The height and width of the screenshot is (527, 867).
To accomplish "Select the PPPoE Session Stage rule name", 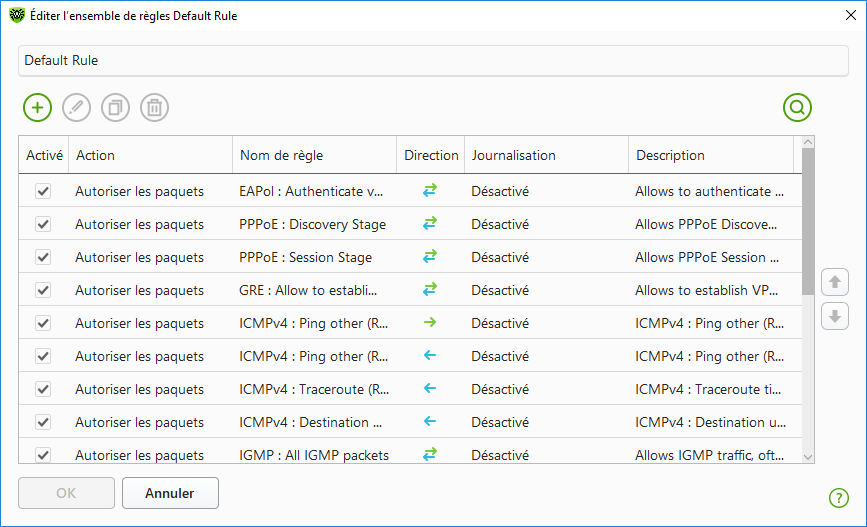I will pyautogui.click(x=306, y=257).
